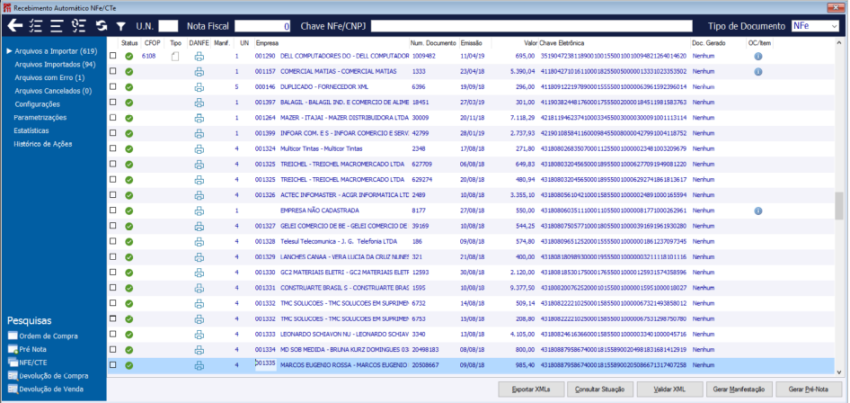Open DANFE printer icon for EMPRESA NÃO CADASTRADA

(199, 210)
